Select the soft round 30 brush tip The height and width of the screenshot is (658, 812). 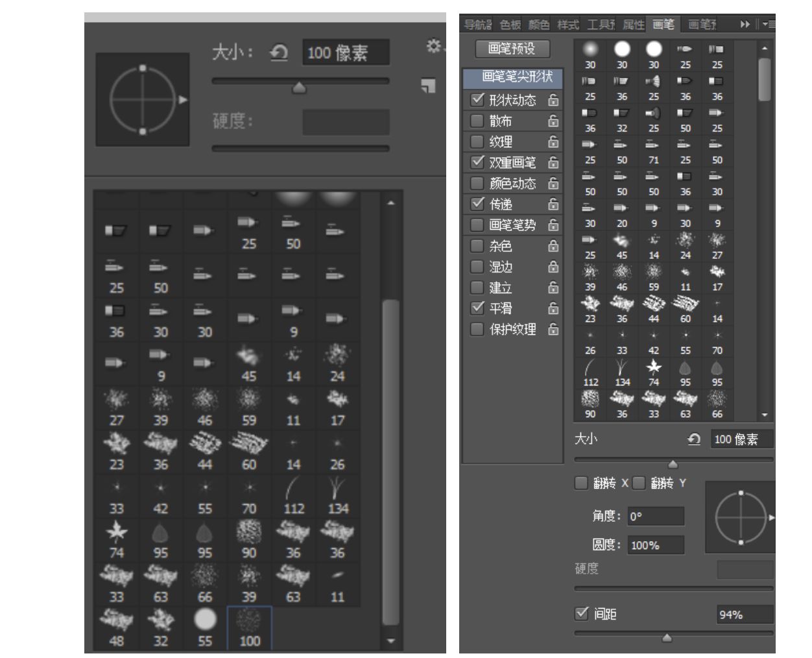pyautogui.click(x=591, y=49)
